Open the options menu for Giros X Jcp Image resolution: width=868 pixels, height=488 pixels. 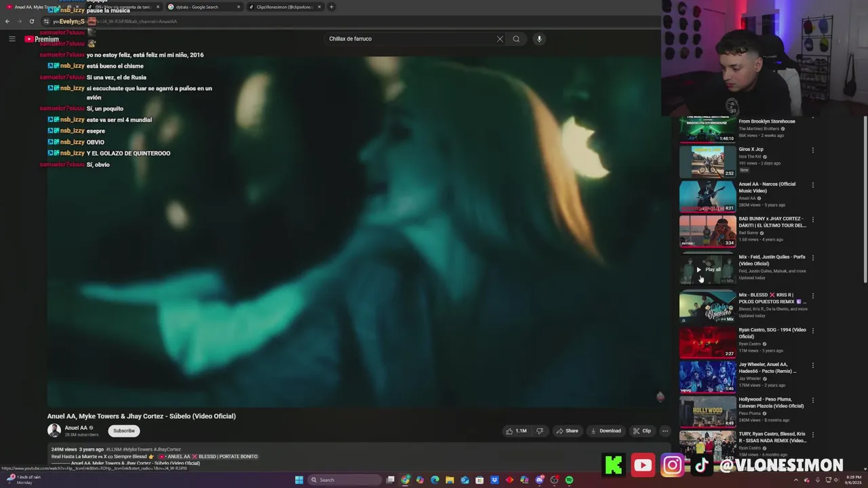coord(813,150)
